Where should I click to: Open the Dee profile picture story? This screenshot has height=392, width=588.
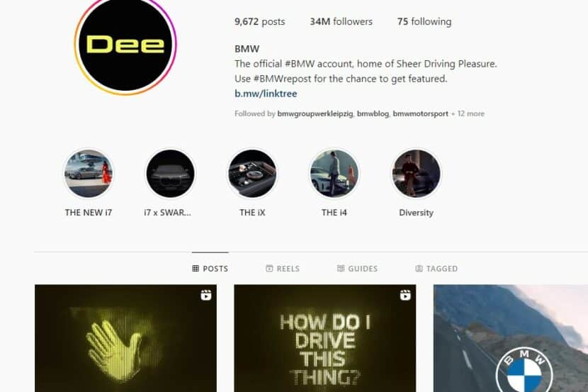tap(125, 44)
